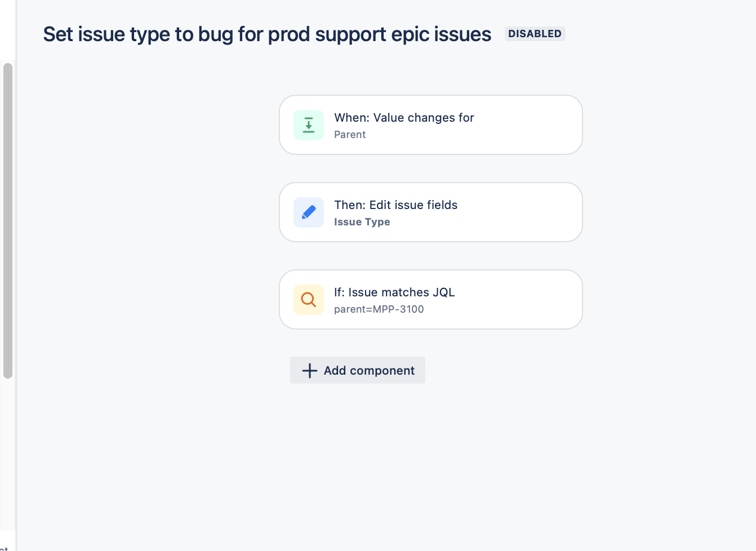Click the Parent field label under trigger
The width and height of the screenshot is (756, 551).
pos(349,134)
